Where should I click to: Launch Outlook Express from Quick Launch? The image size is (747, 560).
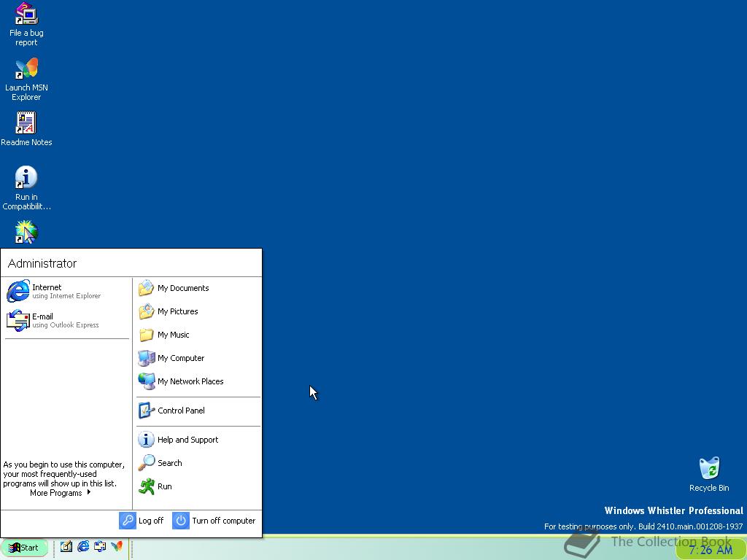pyautogui.click(x=100, y=547)
